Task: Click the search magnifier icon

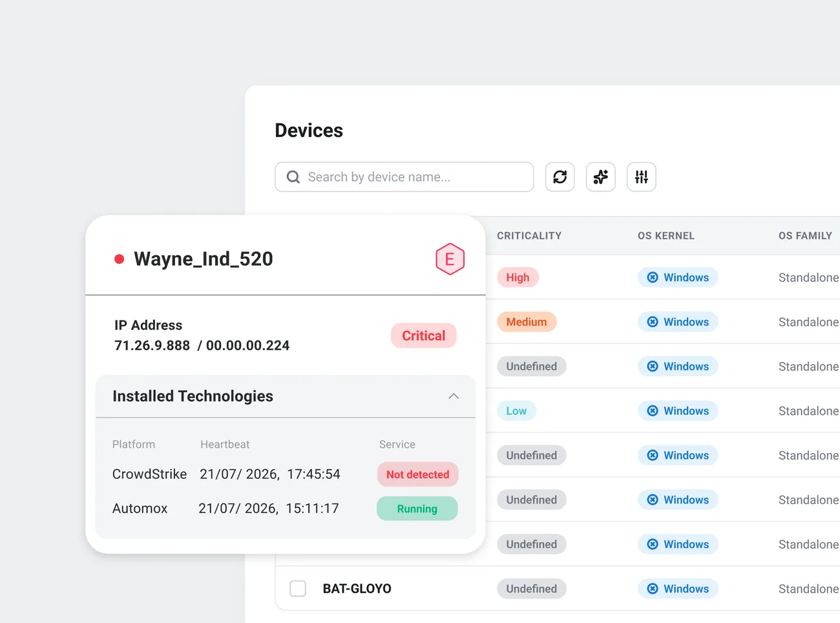Action: (x=293, y=177)
